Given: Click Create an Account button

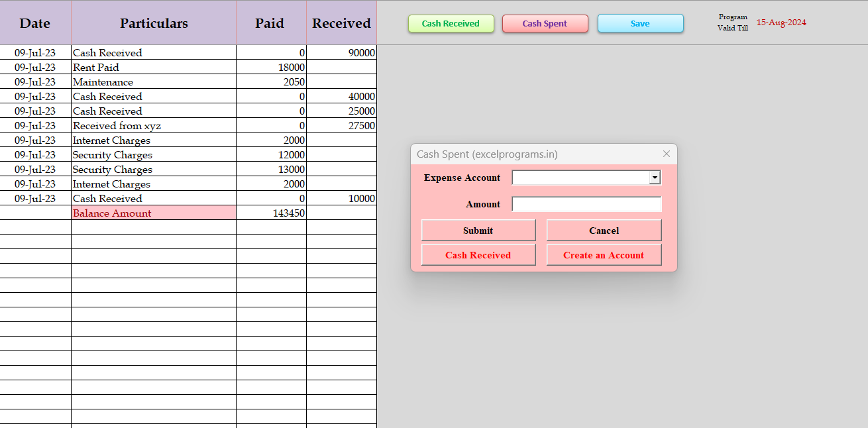Looking at the screenshot, I should [x=604, y=255].
